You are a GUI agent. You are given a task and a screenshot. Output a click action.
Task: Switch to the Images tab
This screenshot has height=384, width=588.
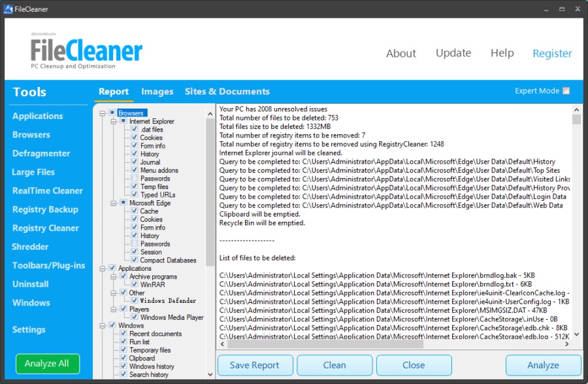click(x=157, y=91)
